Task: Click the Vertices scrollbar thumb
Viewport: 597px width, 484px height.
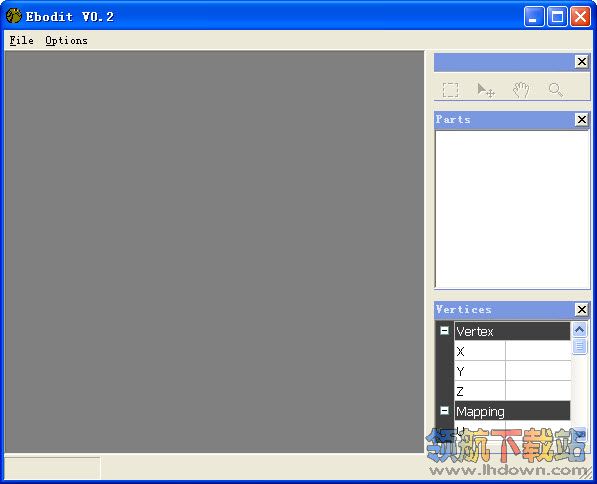Action: pos(579,346)
